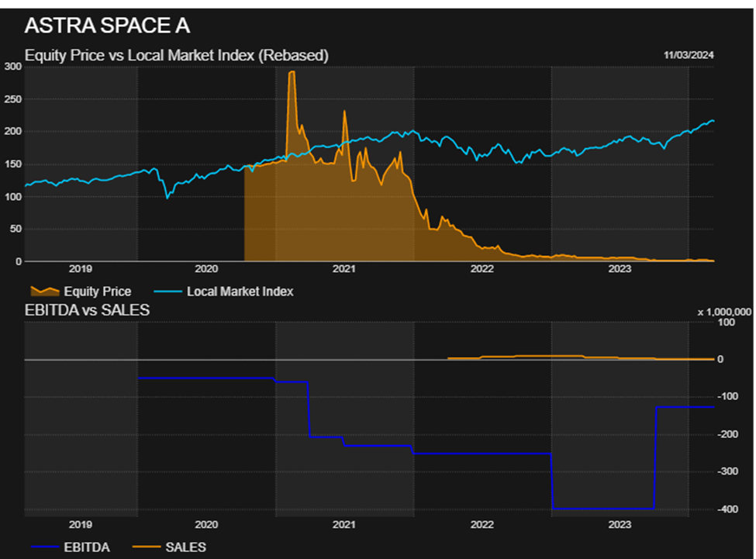Click the 250 value on the equity chart axis
This screenshot has width=756, height=559.
point(13,99)
